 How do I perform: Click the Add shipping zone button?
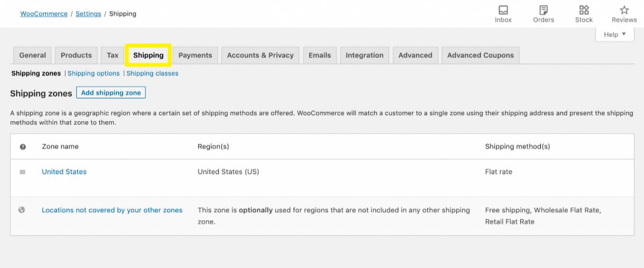pyautogui.click(x=111, y=93)
